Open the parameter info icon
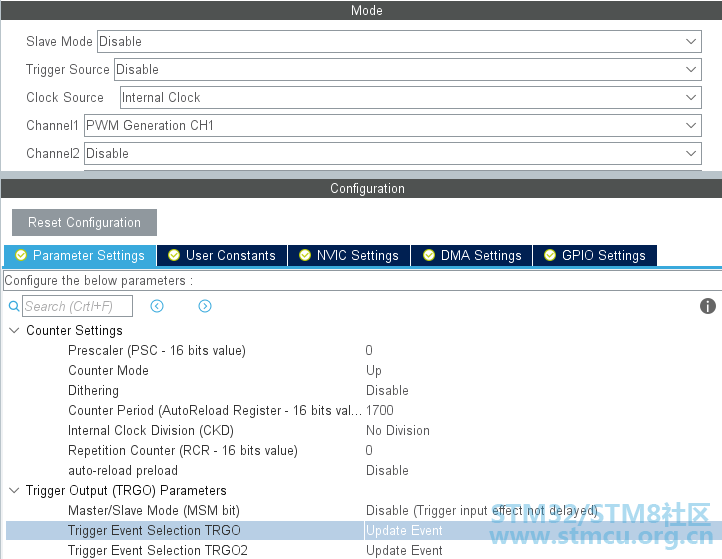722x559 pixels. point(708,306)
